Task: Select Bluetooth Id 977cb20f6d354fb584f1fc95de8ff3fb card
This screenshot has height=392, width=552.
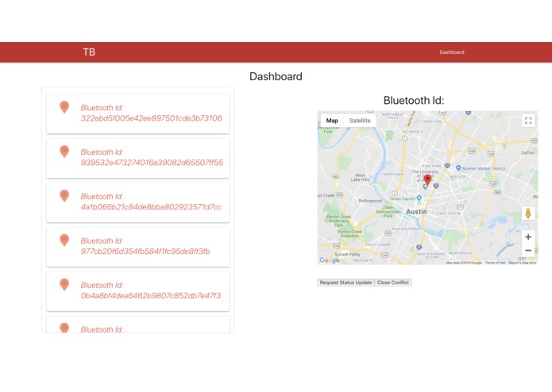Action: [138, 247]
